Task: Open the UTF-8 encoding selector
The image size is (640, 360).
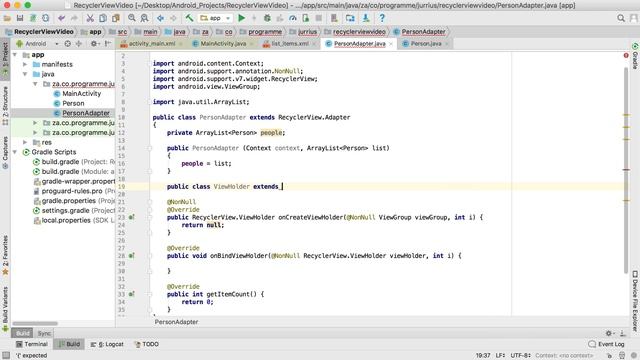Action: pos(520,356)
